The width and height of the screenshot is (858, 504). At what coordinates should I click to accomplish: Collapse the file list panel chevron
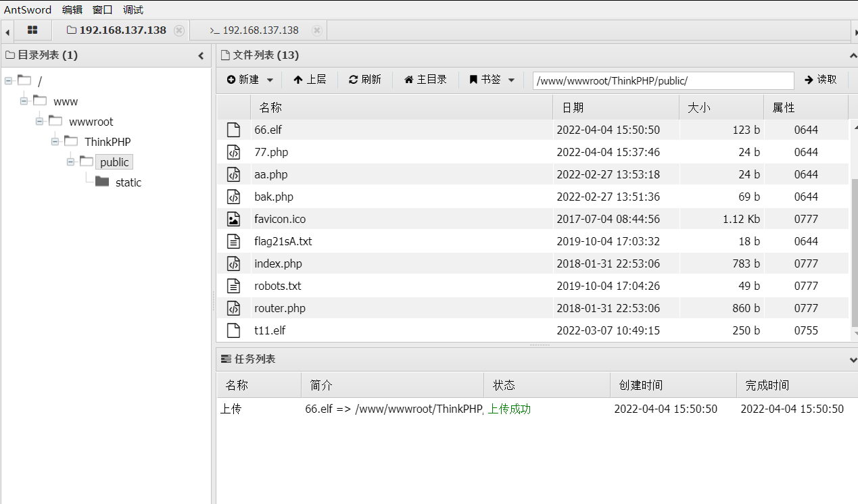click(853, 56)
